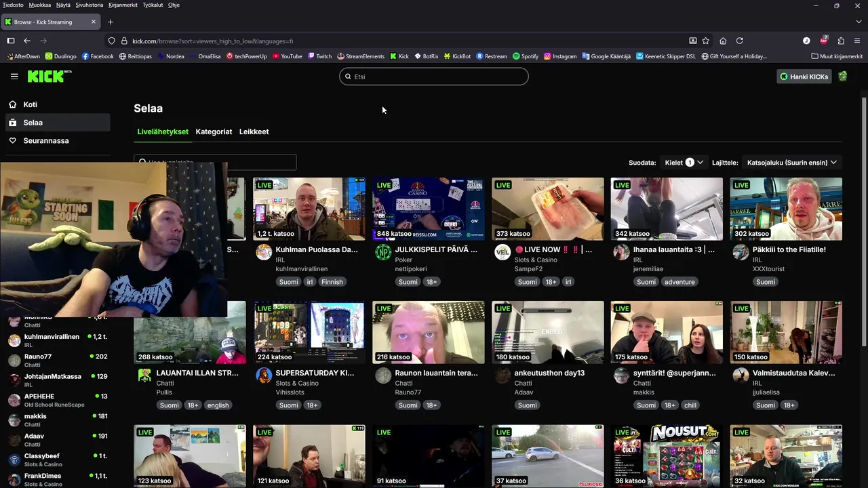The height and width of the screenshot is (488, 868).
Task: Switch to the Leikkeet tab
Action: click(254, 131)
